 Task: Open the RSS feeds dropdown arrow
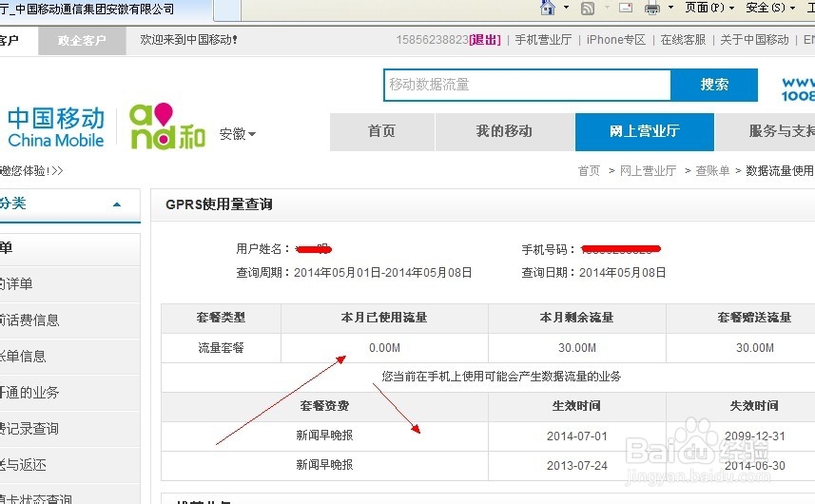607,8
